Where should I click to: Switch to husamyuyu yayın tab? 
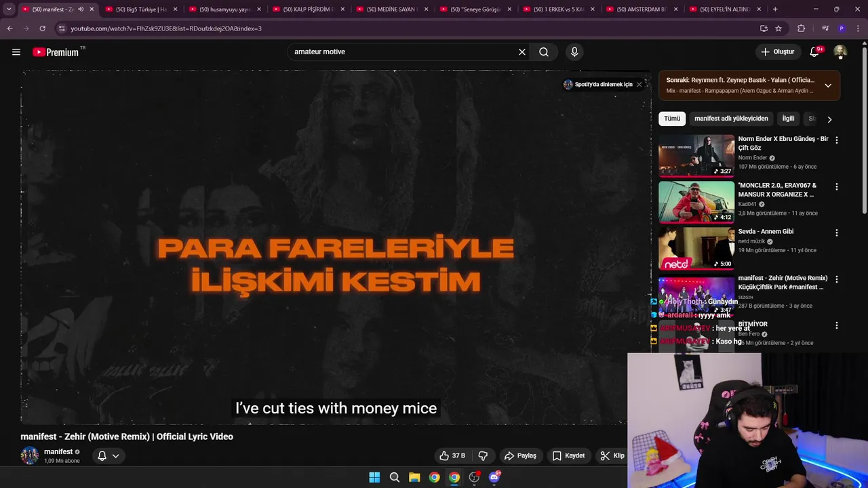click(x=224, y=9)
